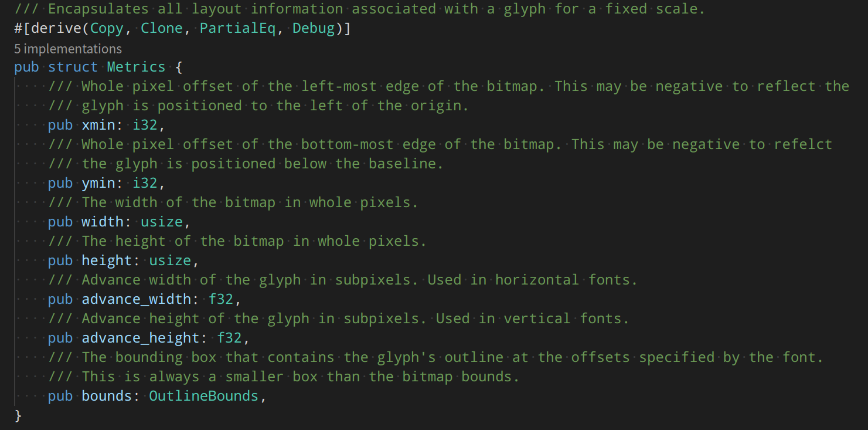Click the advance_width field name
Screen dimensions: 868x430
pyautogui.click(x=136, y=299)
